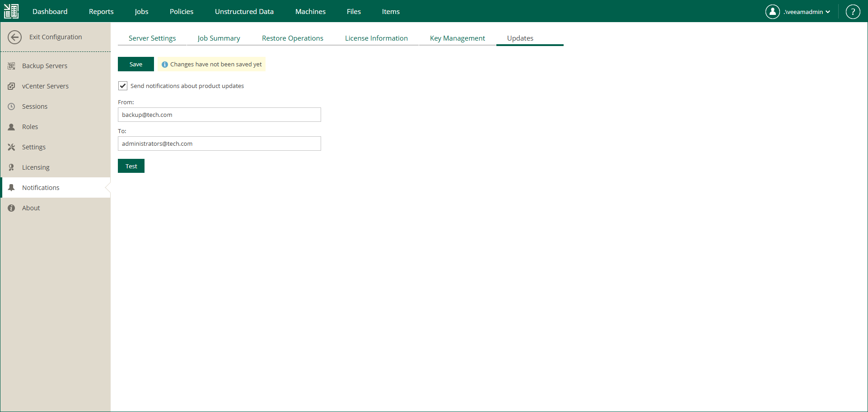868x412 pixels.
Task: Go to the Machines menu
Action: [310, 12]
